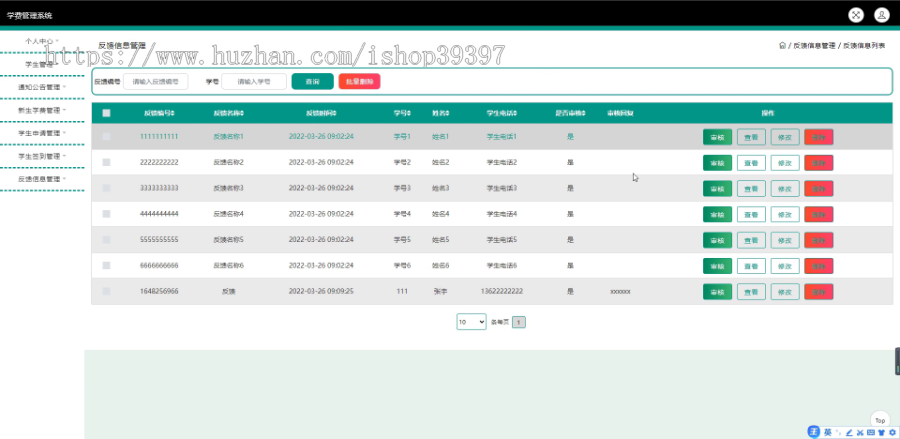Check the row checkbox for 4444444444

106,213
